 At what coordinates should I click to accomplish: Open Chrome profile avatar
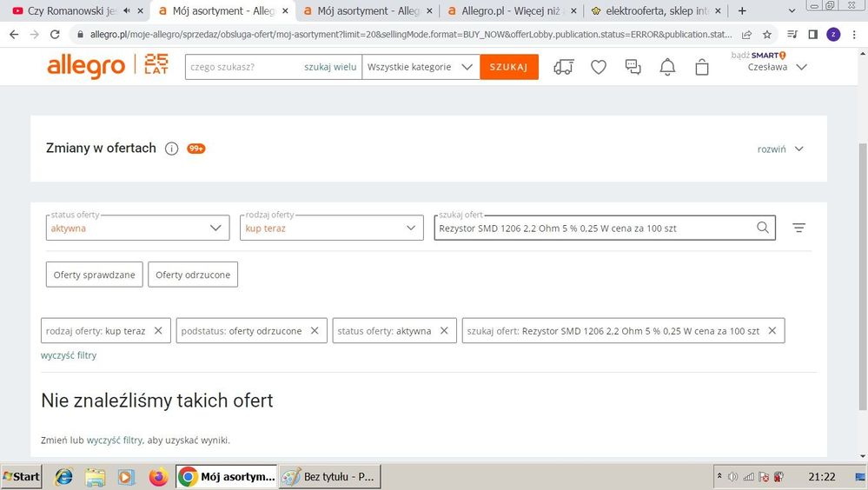coord(833,35)
